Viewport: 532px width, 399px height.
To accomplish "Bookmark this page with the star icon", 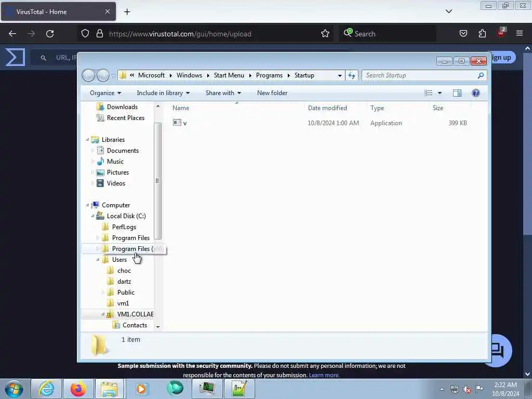I will [325, 34].
